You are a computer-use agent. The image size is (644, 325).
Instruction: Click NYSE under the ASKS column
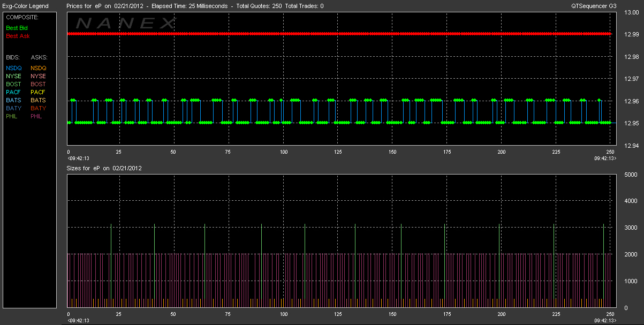point(39,76)
